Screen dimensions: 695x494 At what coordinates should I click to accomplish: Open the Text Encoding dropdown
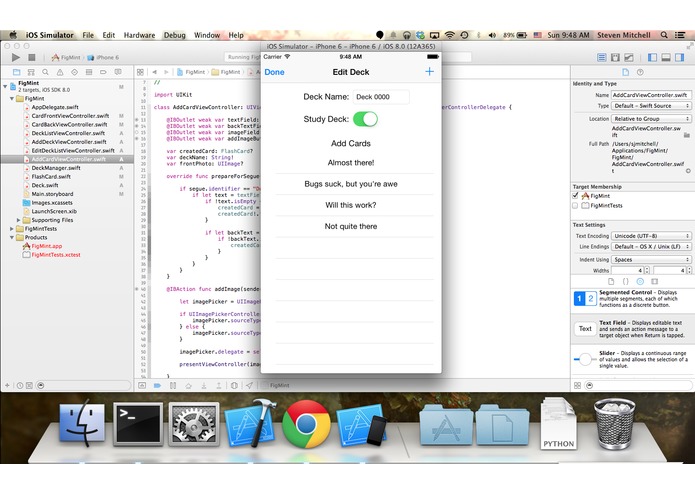click(651, 236)
